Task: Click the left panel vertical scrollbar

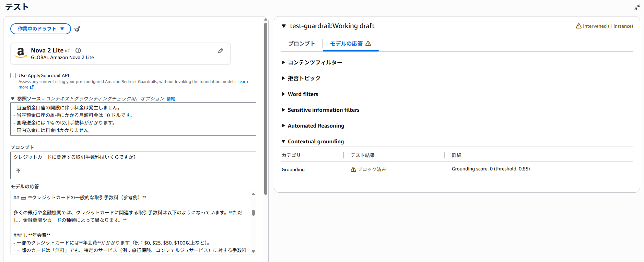Action: 266,109
